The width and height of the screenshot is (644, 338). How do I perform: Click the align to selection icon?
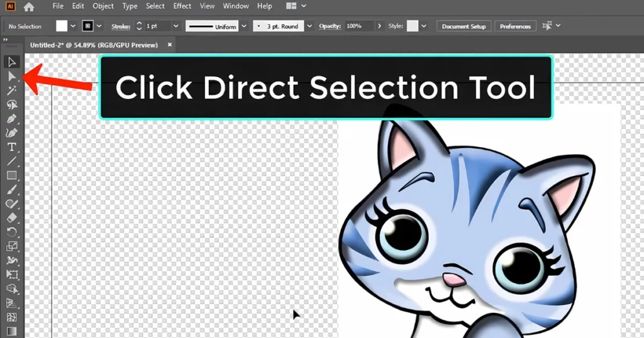[x=547, y=26]
